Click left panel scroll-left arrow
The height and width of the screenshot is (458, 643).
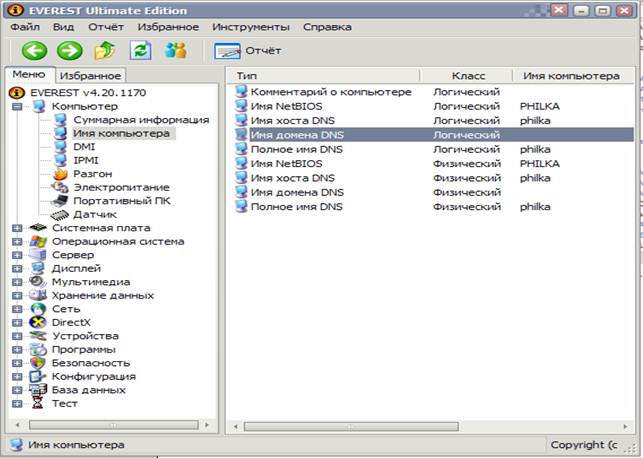(17, 425)
